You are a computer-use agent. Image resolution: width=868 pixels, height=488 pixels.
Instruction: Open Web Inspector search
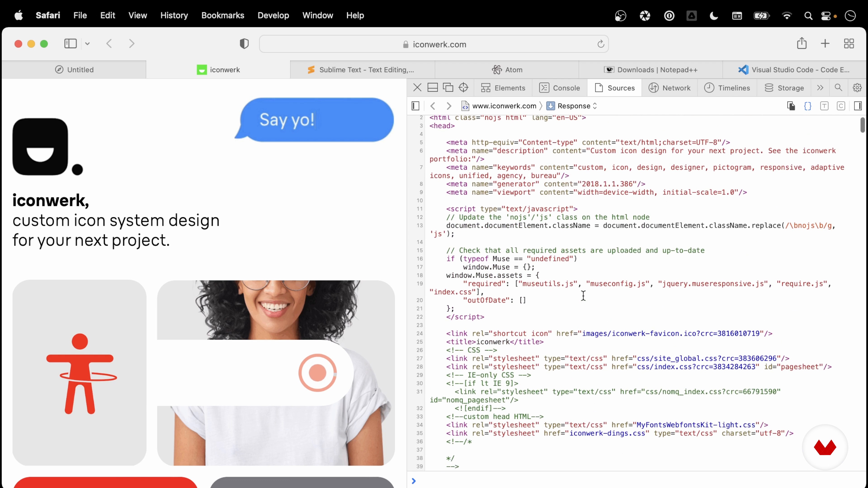(838, 88)
